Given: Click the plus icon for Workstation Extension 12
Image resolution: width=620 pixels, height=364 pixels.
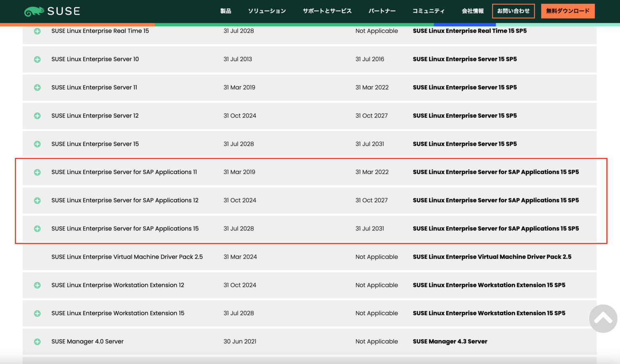Looking at the screenshot, I should [x=37, y=285].
